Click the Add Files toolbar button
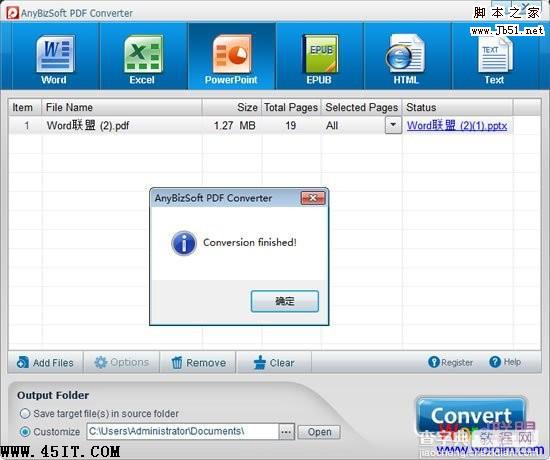The width and height of the screenshot is (550, 460). (x=45, y=362)
